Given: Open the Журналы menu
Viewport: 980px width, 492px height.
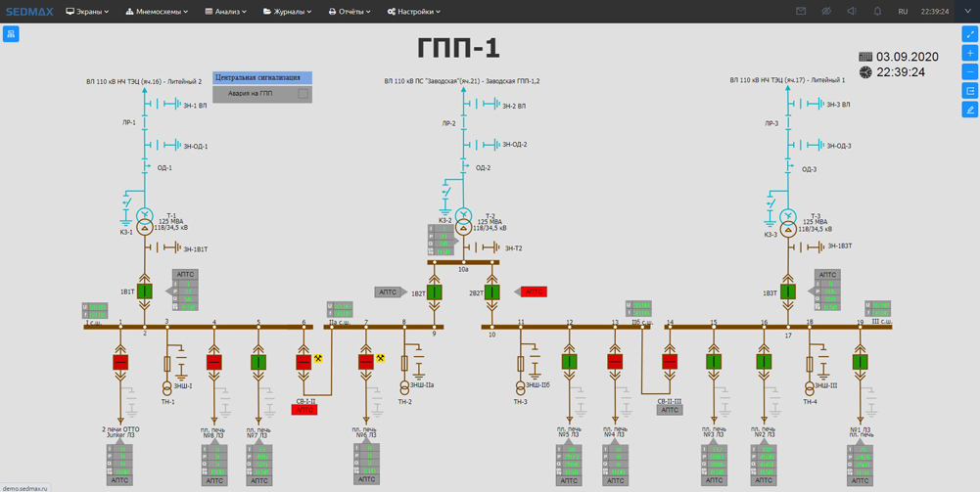Looking at the screenshot, I should tap(287, 12).
